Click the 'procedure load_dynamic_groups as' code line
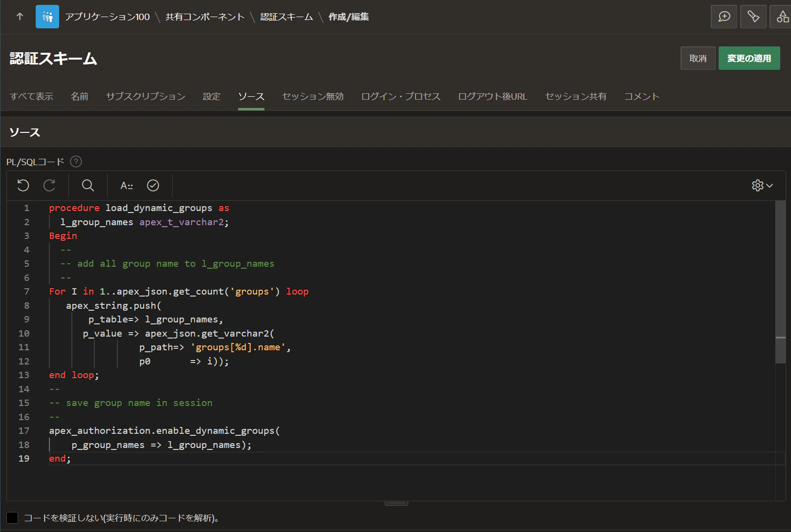The height and width of the screenshot is (532, 791). pos(139,208)
